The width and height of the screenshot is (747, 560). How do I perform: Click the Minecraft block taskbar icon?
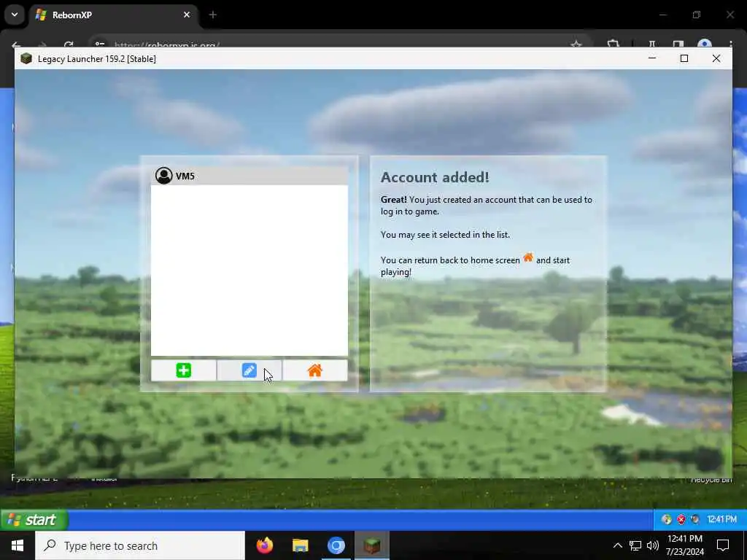371,545
